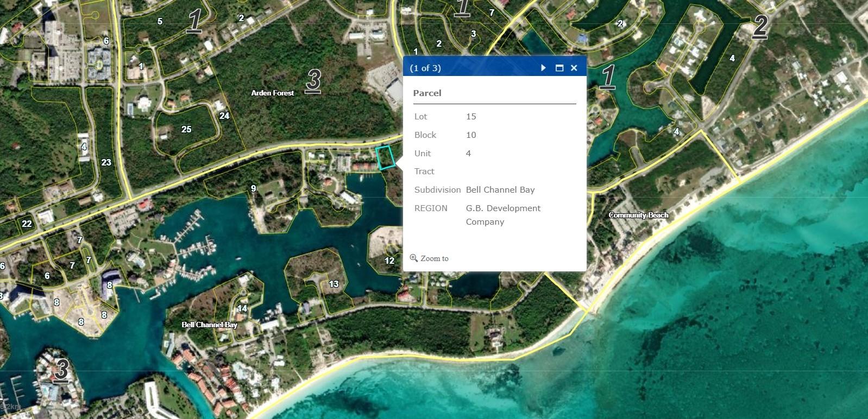The height and width of the screenshot is (419, 868).
Task: Show the next feature in popup
Action: coord(543,68)
